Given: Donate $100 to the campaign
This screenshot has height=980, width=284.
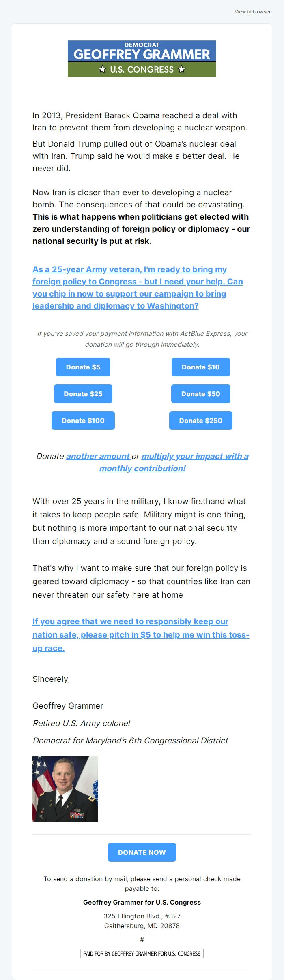Looking at the screenshot, I should click(x=83, y=420).
